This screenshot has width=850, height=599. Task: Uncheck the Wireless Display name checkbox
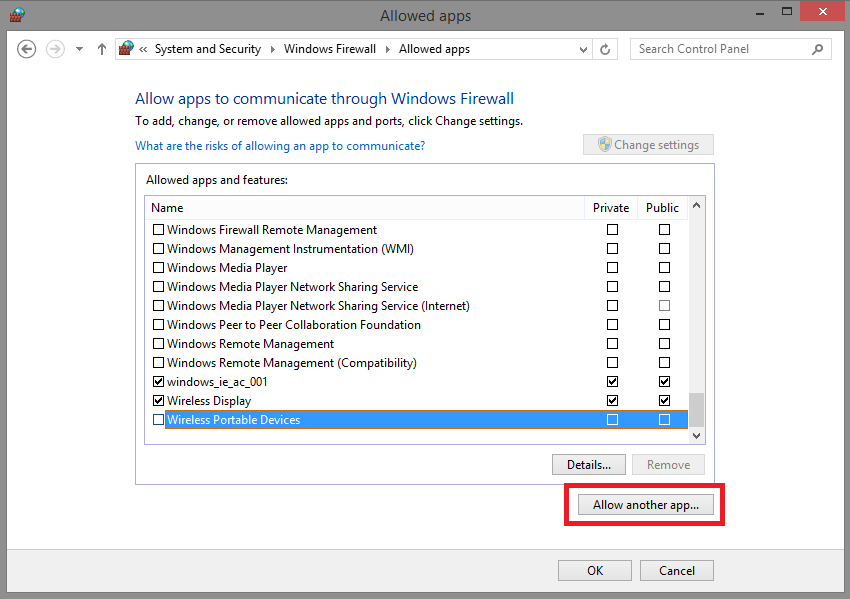(x=158, y=401)
